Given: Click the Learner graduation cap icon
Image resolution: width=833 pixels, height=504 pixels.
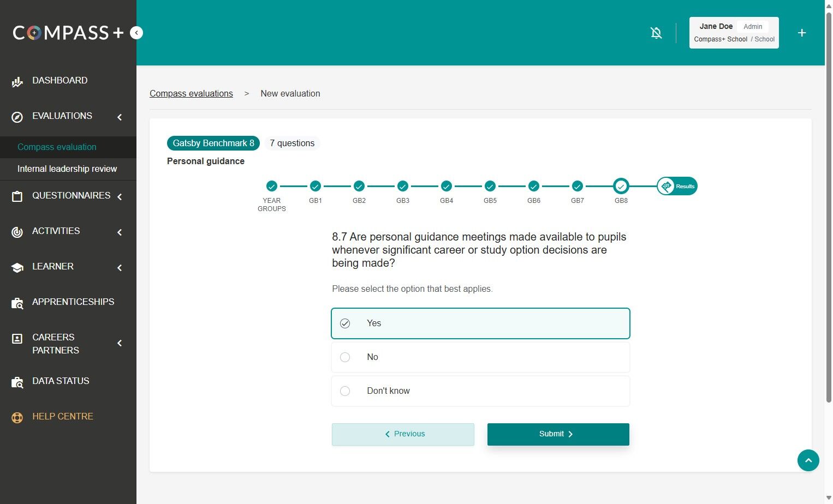Looking at the screenshot, I should click(x=17, y=267).
